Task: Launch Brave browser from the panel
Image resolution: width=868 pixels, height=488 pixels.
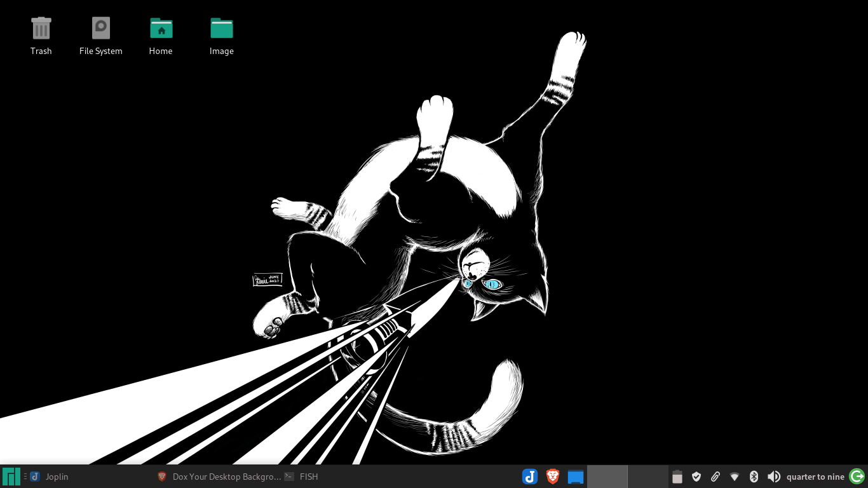Action: tap(553, 477)
